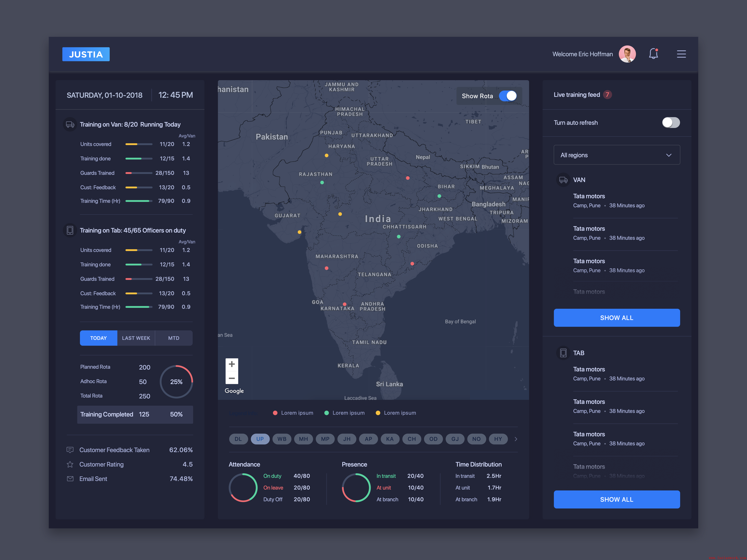Click SHOW ALL under VAN feed
This screenshot has width=747, height=560.
(x=616, y=318)
